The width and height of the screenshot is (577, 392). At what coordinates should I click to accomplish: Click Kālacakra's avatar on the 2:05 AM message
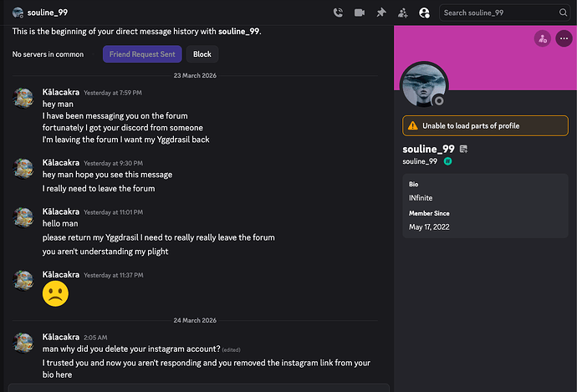pyautogui.click(x=23, y=342)
